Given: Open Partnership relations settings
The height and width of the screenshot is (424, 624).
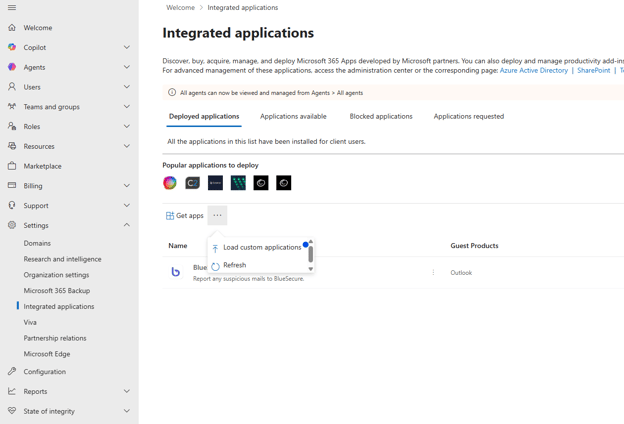Looking at the screenshot, I should pos(55,338).
